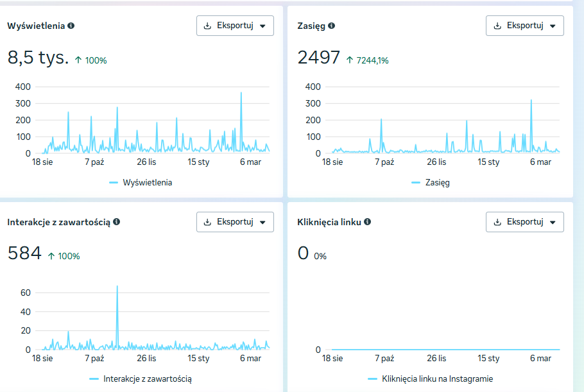Expand Eksportuj dropdown arrow in Zasięg card
The image size is (584, 392).
pos(553,26)
